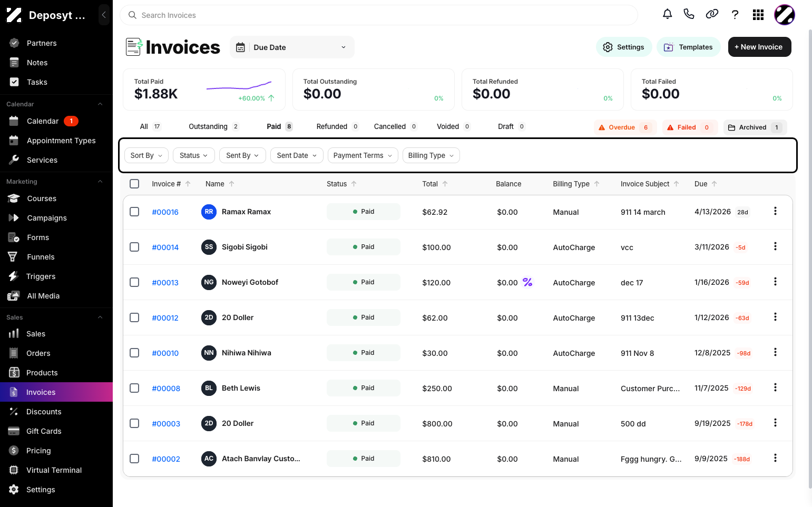Open the Sort By filter dropdown
Viewport: 812px width, 507px height.
point(146,155)
